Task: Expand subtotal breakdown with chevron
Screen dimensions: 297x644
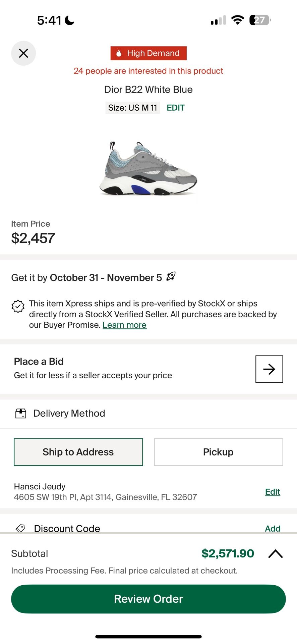Action: [x=276, y=553]
